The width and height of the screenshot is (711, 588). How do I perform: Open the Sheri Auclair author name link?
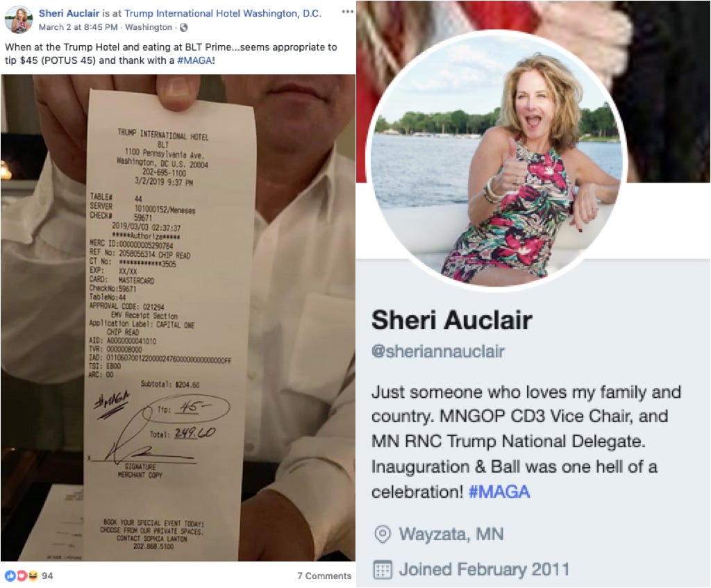coord(69,13)
